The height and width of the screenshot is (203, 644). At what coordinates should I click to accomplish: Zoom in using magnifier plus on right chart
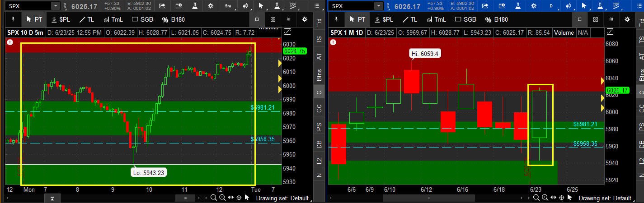(545, 198)
